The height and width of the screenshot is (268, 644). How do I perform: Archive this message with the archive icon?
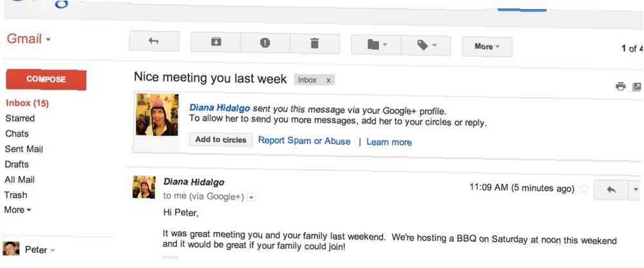[216, 42]
